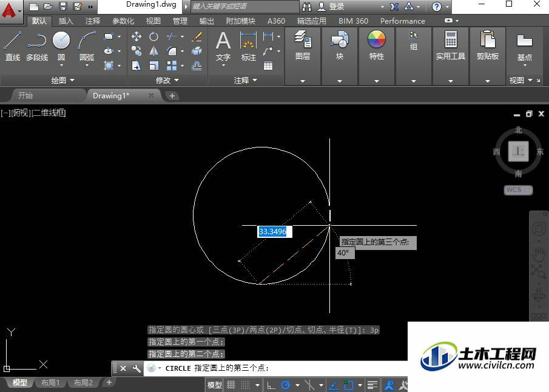Toggle lineweight display in status bar
Viewport: 549px width, 392px height.
[x=372, y=385]
